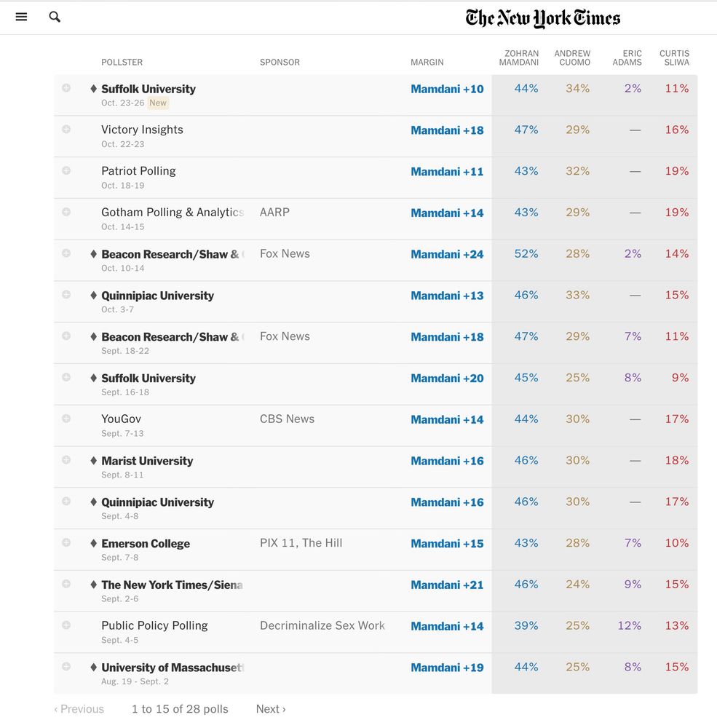The width and height of the screenshot is (717, 728).
Task: Click diamond icon beside University of Massachusetts
Action: click(x=93, y=668)
